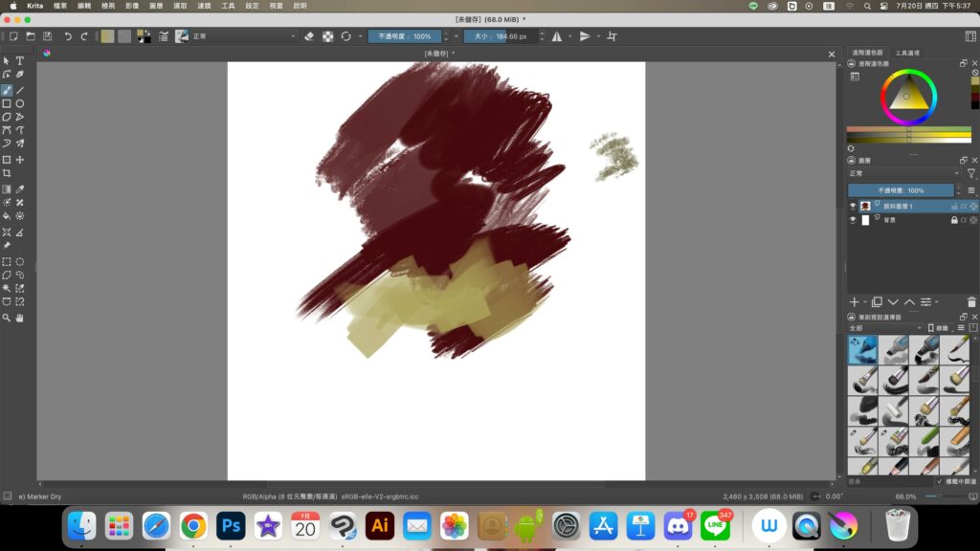This screenshot has height=551, width=980.
Task: Select the Fill bucket tool
Action: pyautogui.click(x=7, y=216)
